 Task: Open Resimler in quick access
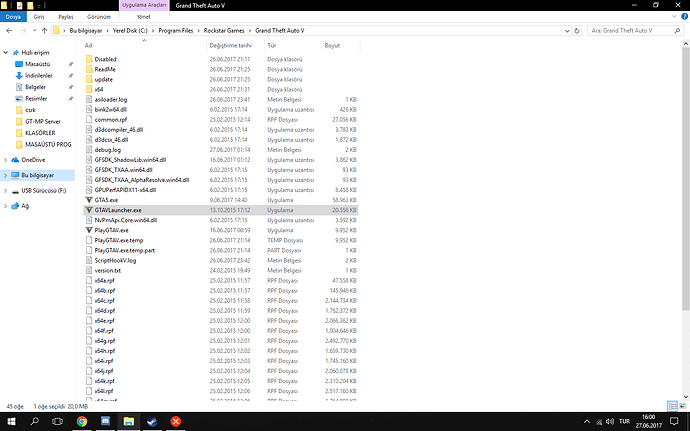[36, 98]
